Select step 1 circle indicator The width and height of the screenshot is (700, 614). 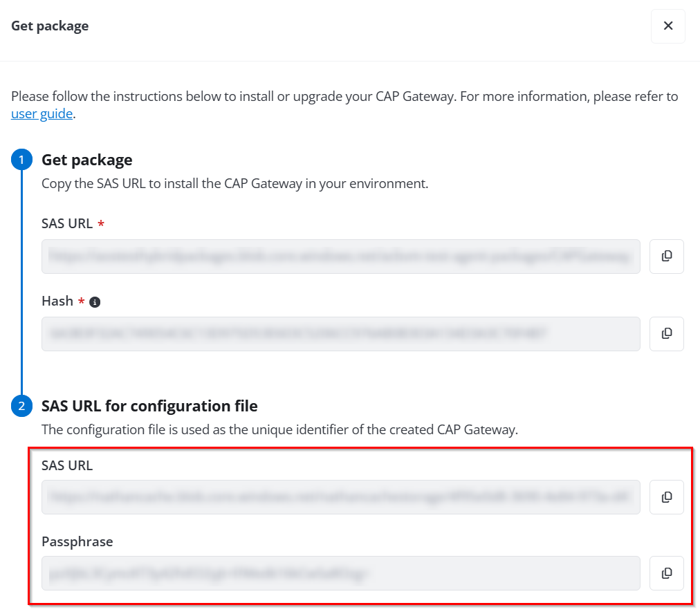coord(21,159)
